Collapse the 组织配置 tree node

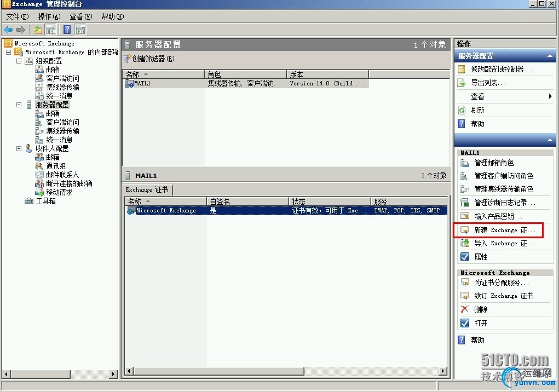click(19, 61)
